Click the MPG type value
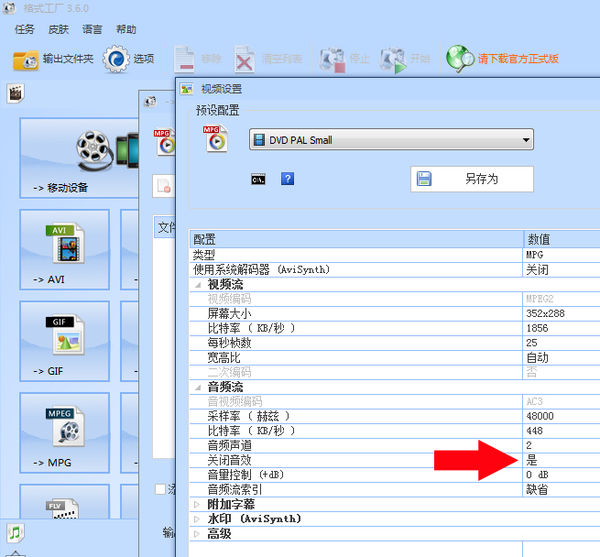 (534, 255)
